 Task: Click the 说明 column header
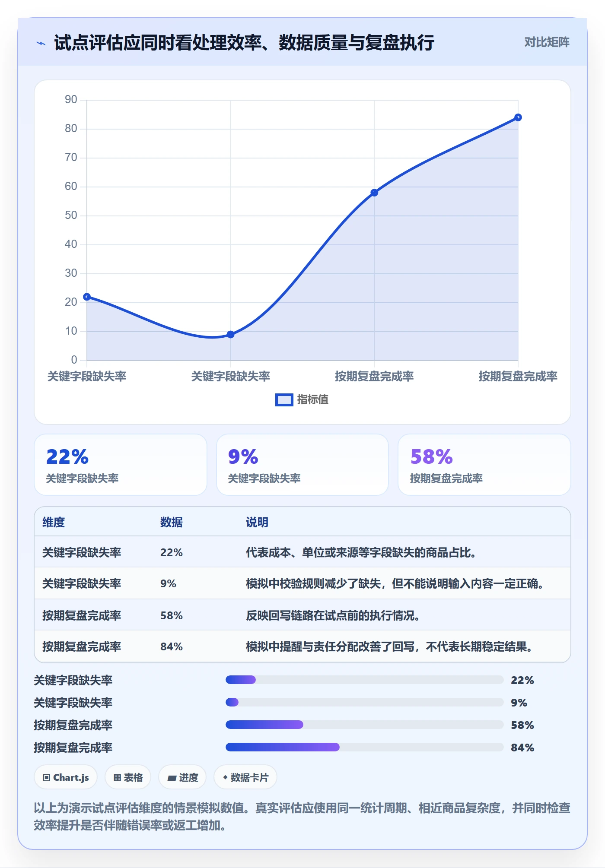pyautogui.click(x=257, y=522)
